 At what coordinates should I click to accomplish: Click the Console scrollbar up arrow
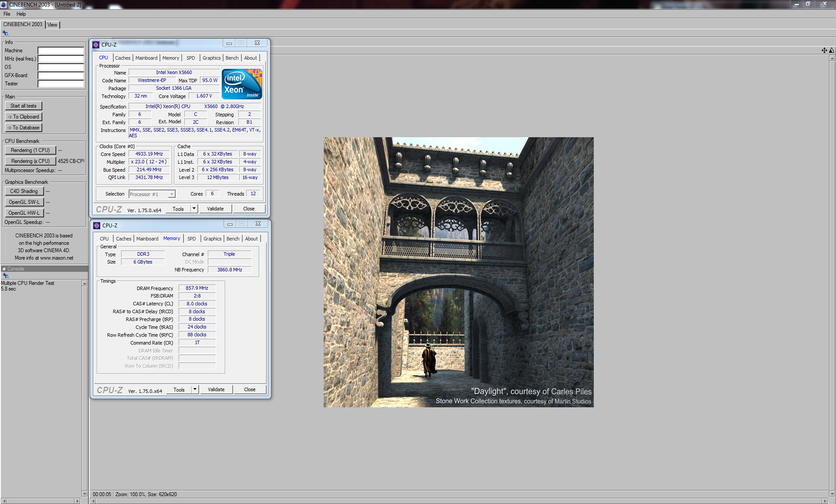tap(85, 284)
